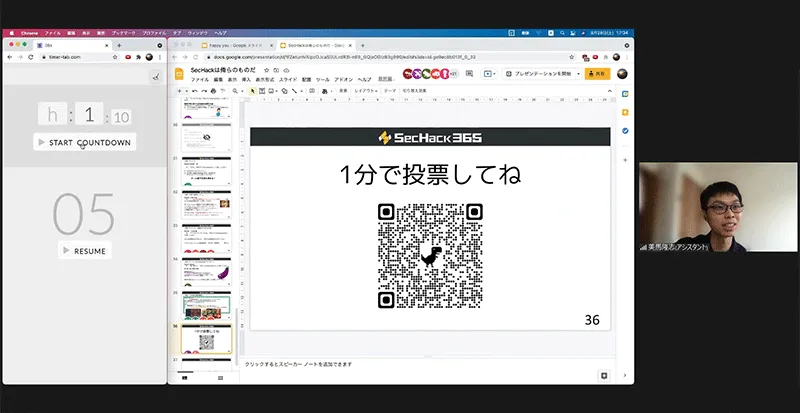
Task: Click the テーマ theme button
Action: point(390,91)
